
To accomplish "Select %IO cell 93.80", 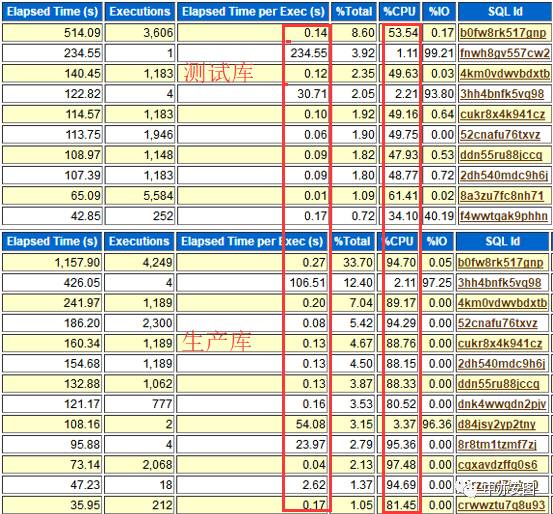I will pos(439,94).
